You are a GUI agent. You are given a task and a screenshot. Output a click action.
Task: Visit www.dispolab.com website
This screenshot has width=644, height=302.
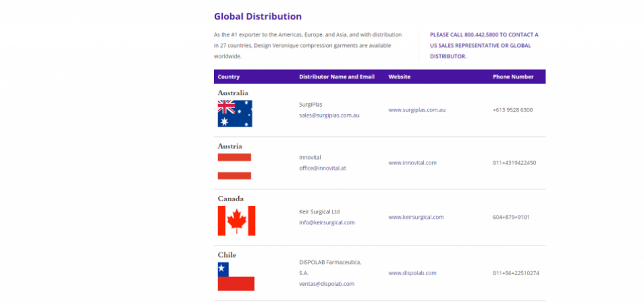click(x=413, y=273)
